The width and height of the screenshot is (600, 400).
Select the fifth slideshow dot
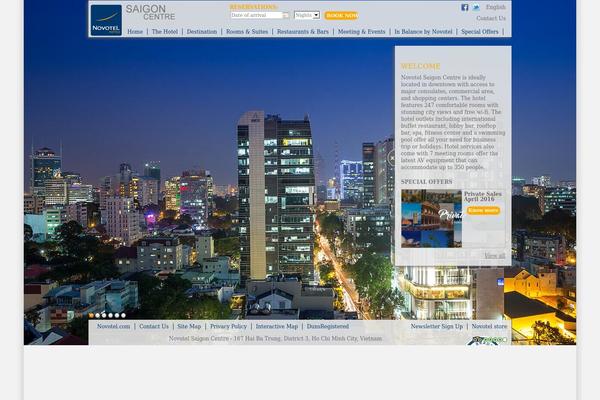click(x=117, y=315)
